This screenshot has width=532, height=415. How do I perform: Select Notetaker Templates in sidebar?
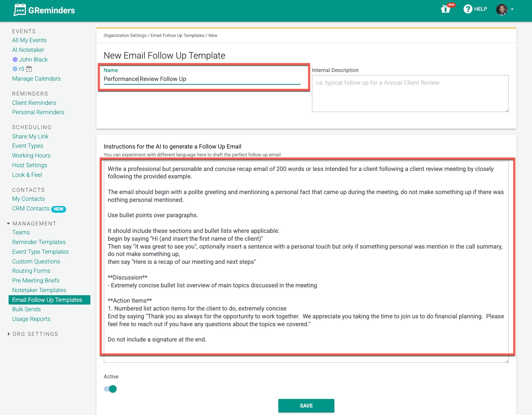[x=39, y=290]
